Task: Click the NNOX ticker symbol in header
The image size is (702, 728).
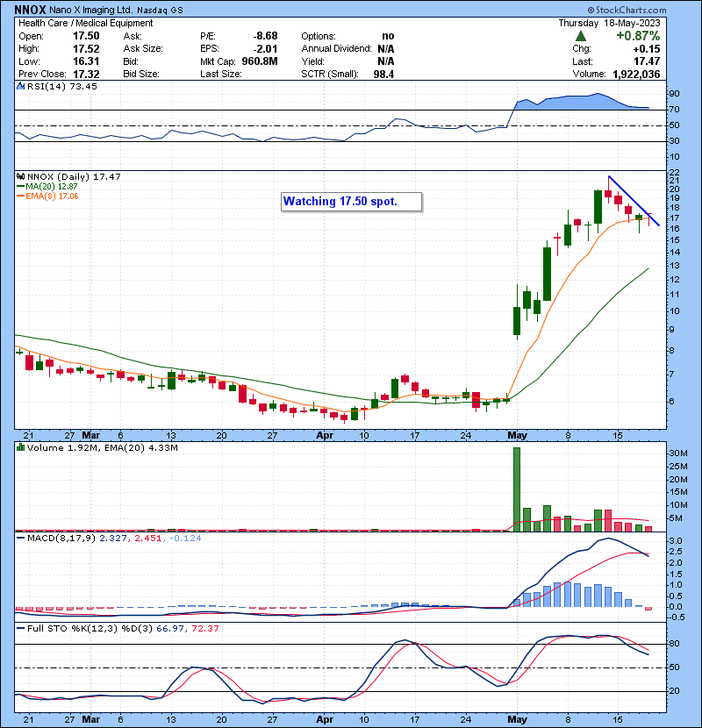Action: coord(32,8)
